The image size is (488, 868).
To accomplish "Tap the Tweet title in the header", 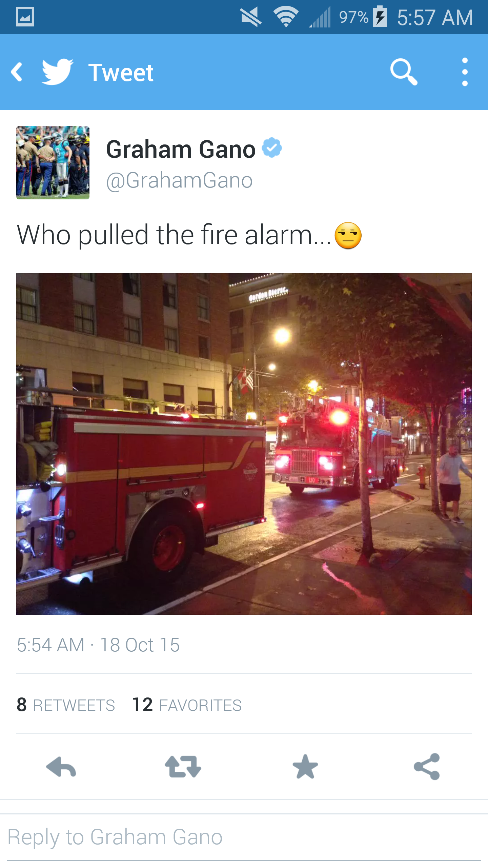I will (121, 73).
